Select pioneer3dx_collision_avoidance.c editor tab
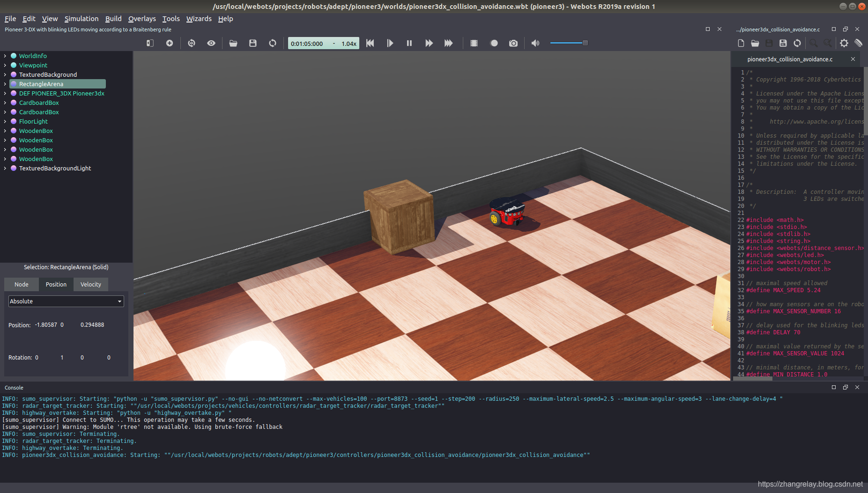This screenshot has height=493, width=868. point(790,59)
